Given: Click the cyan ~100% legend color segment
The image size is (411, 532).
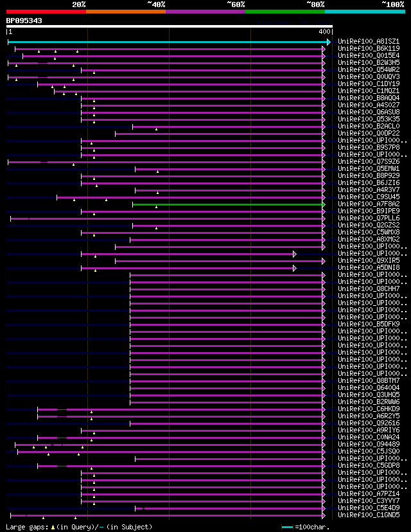Looking at the screenshot, I should 365,12.
